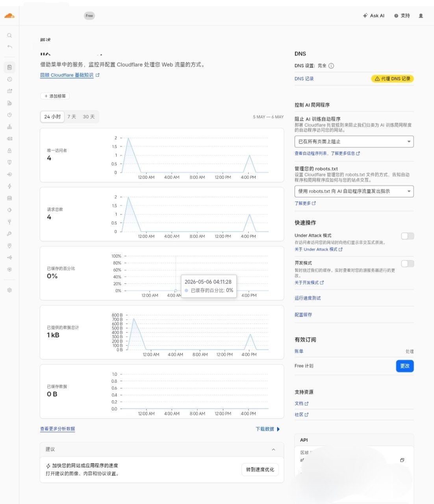Click the Free plan badge
Screen dimensions: 434x504
coord(89,16)
